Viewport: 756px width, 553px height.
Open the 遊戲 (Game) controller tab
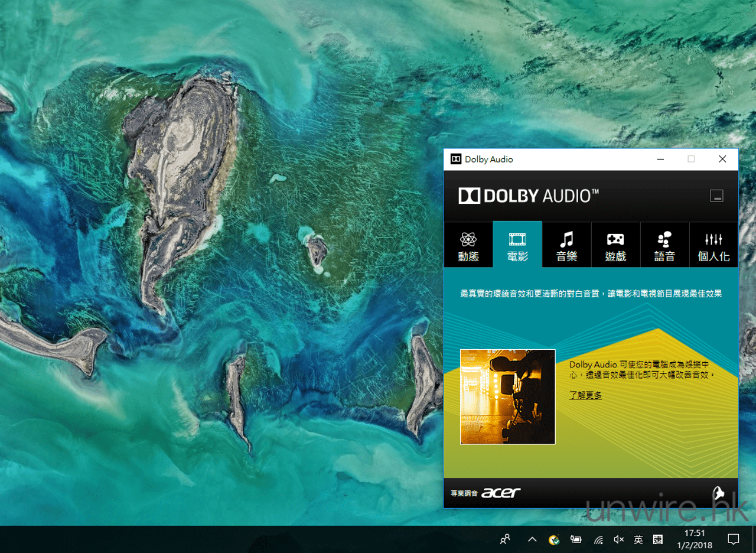(x=615, y=245)
